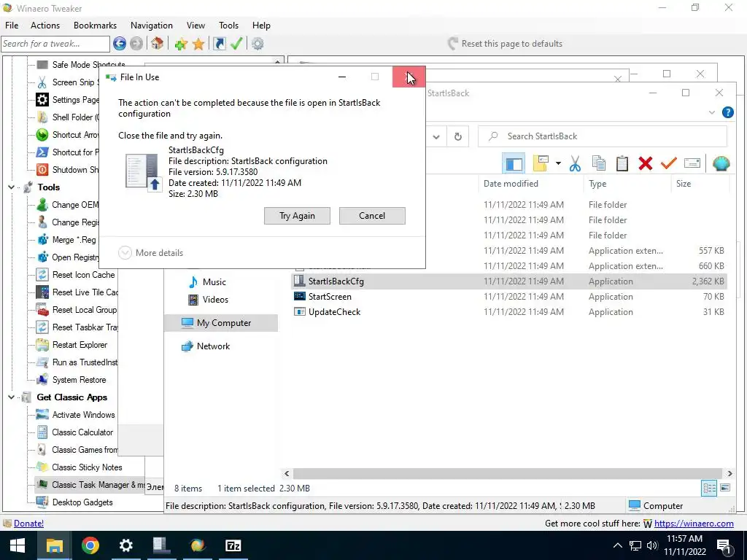Sort by Date modified column header
This screenshot has height=560, width=747.
(x=511, y=184)
